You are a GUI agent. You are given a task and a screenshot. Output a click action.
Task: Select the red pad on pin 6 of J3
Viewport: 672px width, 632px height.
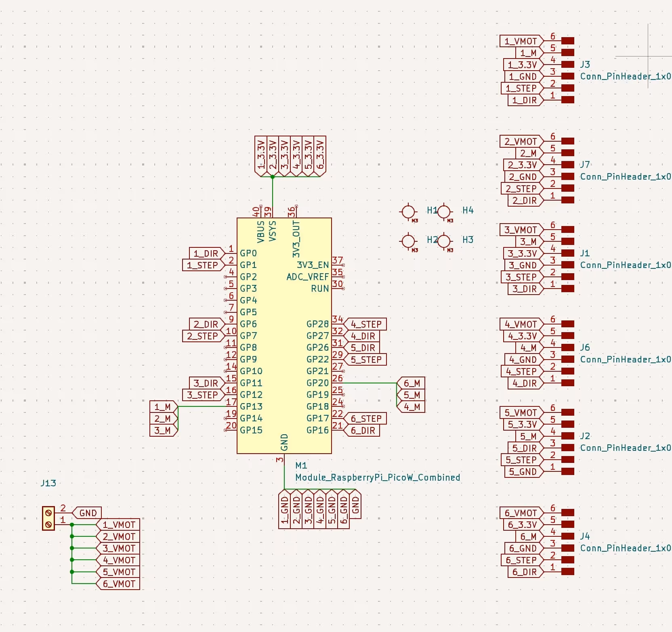pyautogui.click(x=567, y=40)
